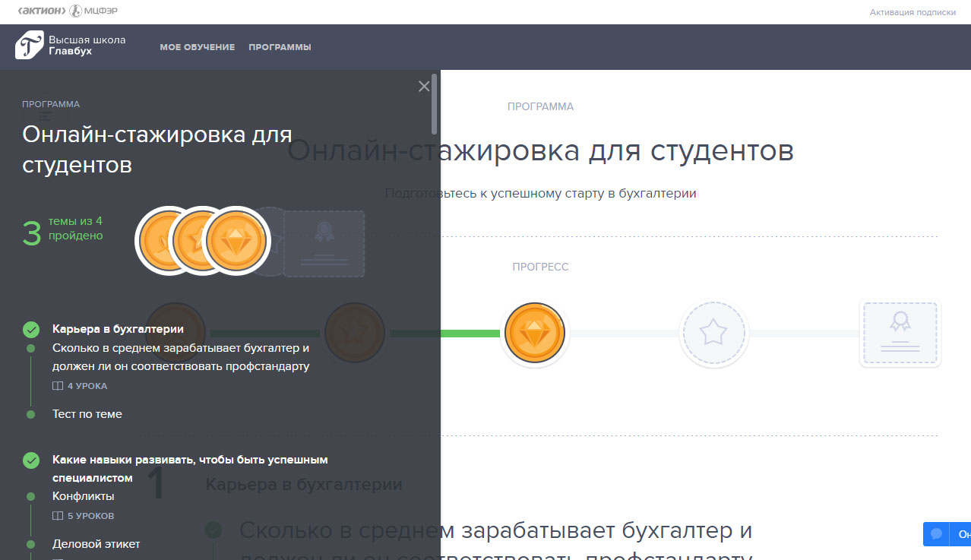Click green checkmark beside Какие навыки развивать

pos(31,460)
